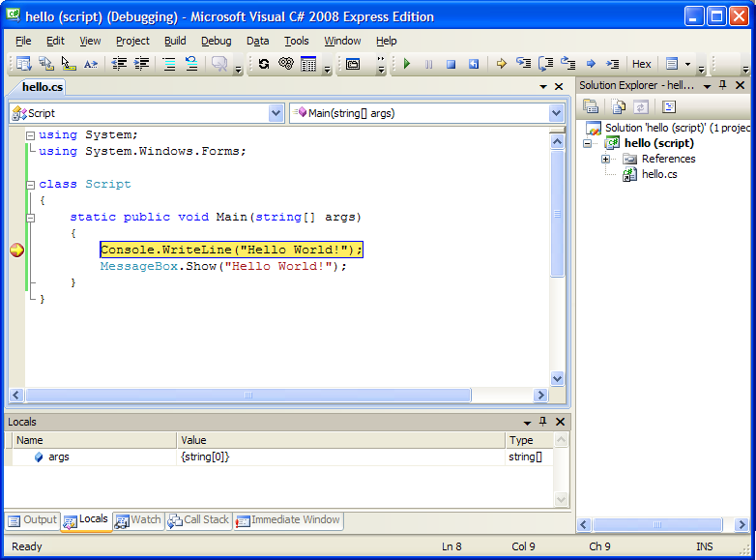Click the code editor vertical scrollbar thumb

[558, 213]
